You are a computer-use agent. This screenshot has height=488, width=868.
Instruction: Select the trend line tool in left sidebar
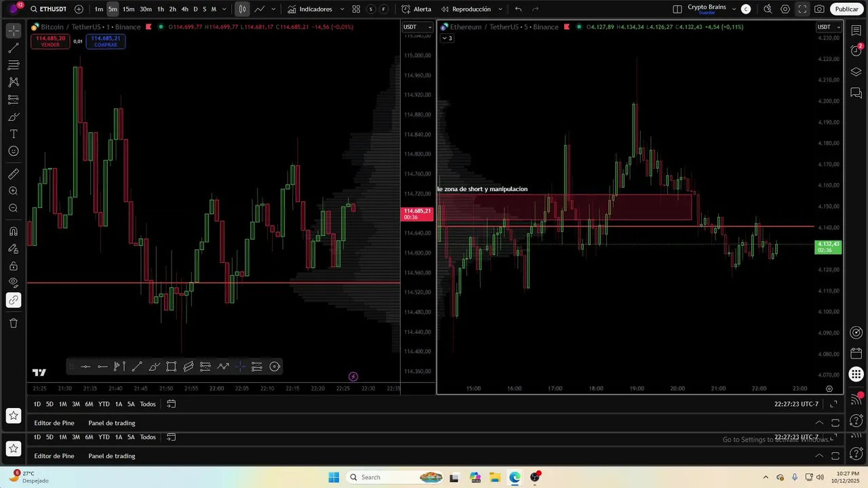[13, 48]
